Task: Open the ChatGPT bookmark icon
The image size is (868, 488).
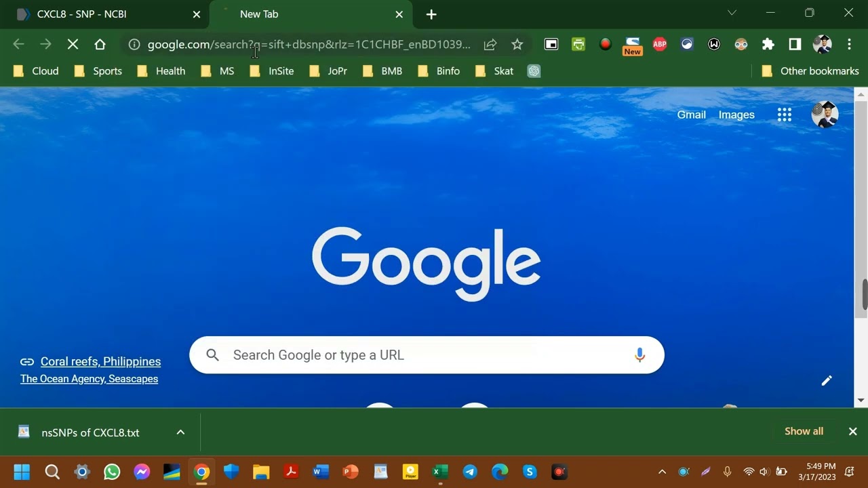Action: coord(534,71)
